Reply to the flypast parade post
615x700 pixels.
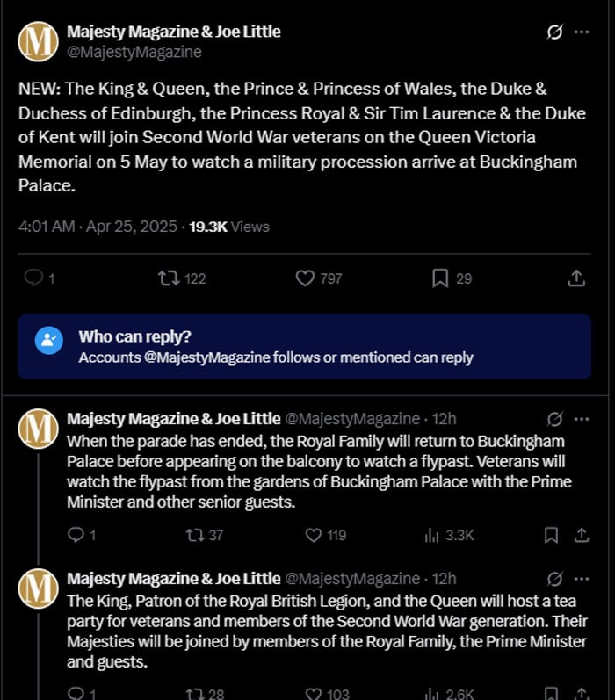tap(76, 535)
